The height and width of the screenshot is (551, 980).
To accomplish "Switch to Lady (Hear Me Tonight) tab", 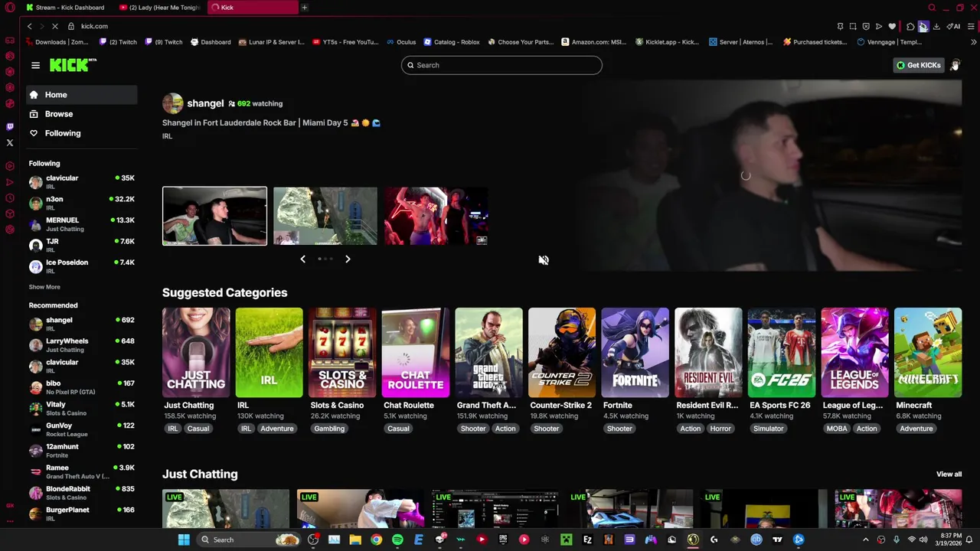I will 161,8.
